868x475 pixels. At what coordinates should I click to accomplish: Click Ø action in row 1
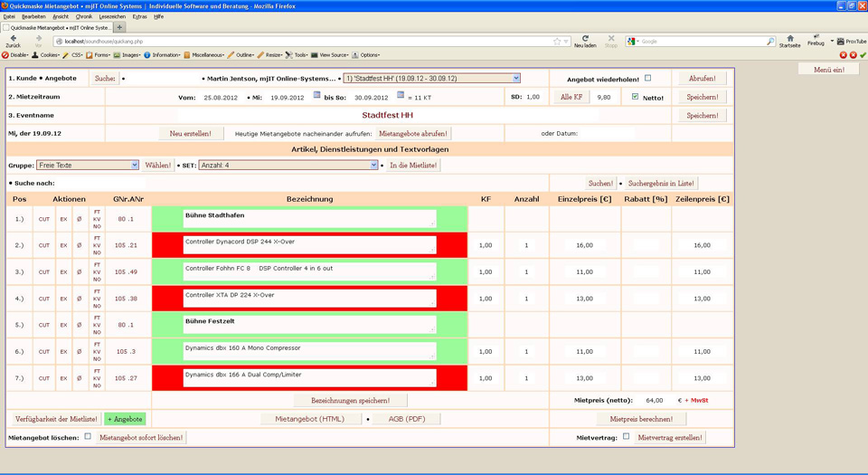tap(80, 219)
